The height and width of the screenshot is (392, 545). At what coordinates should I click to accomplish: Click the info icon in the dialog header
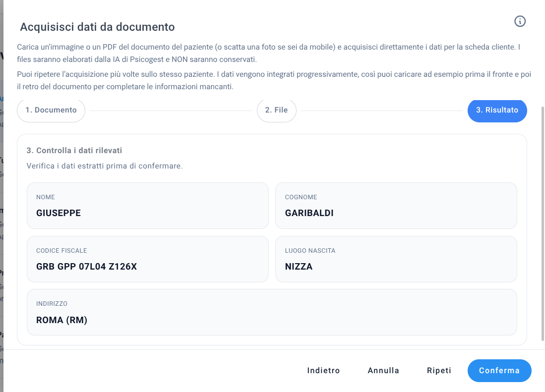click(520, 21)
